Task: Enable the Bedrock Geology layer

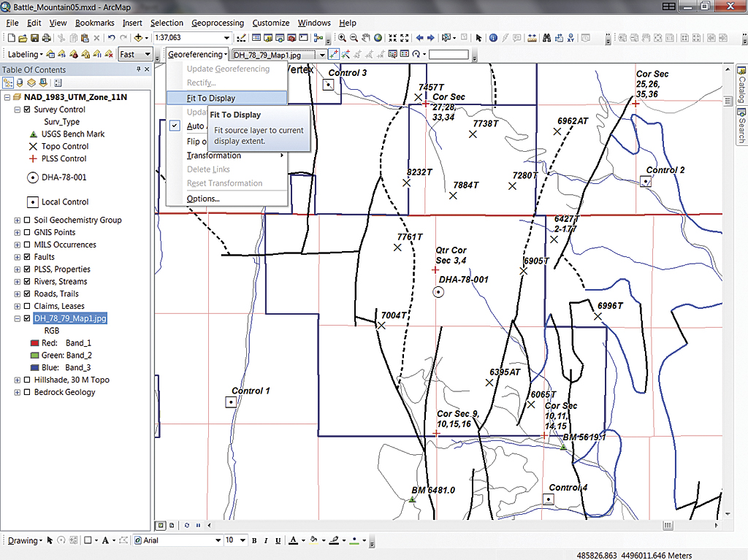Action: coord(27,392)
